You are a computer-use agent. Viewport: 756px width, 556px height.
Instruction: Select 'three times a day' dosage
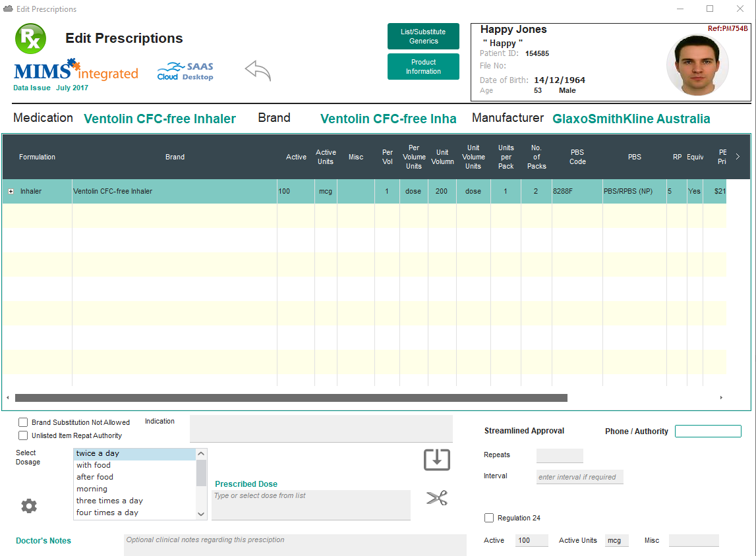(x=134, y=501)
